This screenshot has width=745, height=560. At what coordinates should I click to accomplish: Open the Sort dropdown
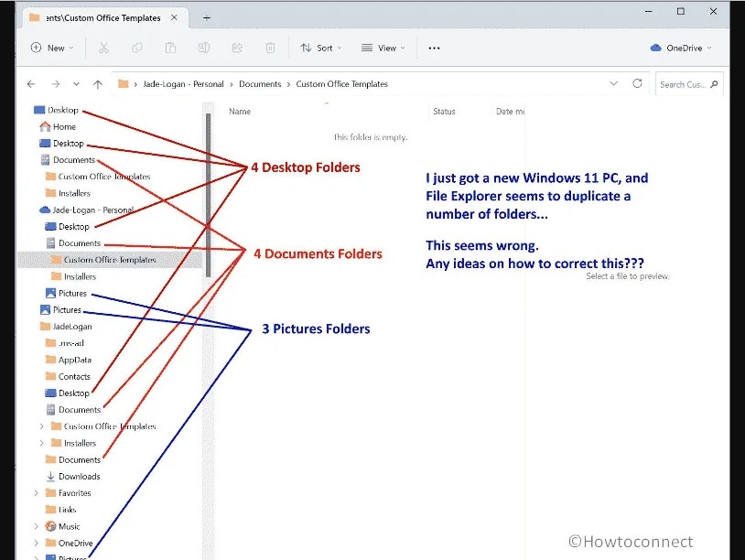(320, 48)
